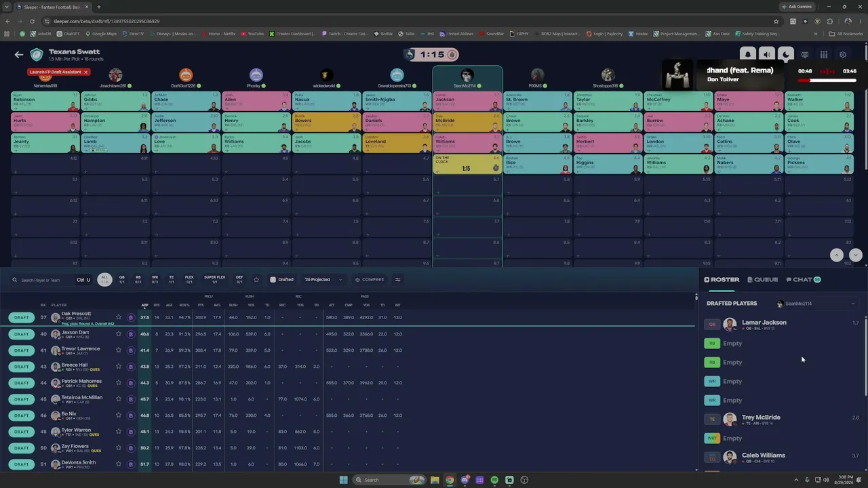The width and height of the screenshot is (868, 488).
Task: Add Breece Hall to queue with purple icon
Action: pyautogui.click(x=131, y=367)
